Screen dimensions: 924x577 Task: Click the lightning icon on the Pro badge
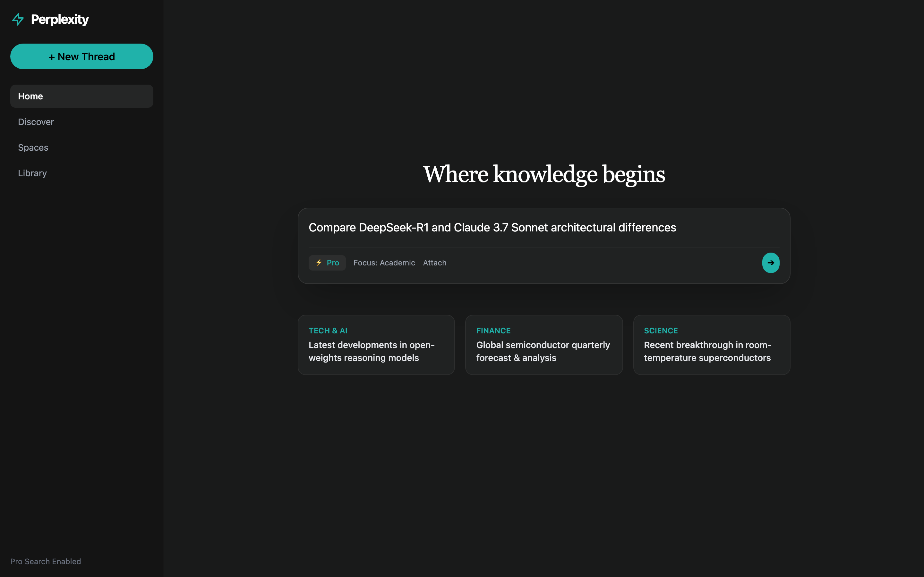(x=319, y=263)
